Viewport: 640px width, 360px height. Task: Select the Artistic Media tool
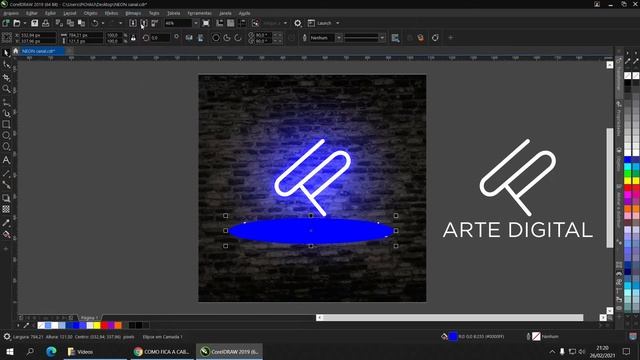click(x=6, y=113)
